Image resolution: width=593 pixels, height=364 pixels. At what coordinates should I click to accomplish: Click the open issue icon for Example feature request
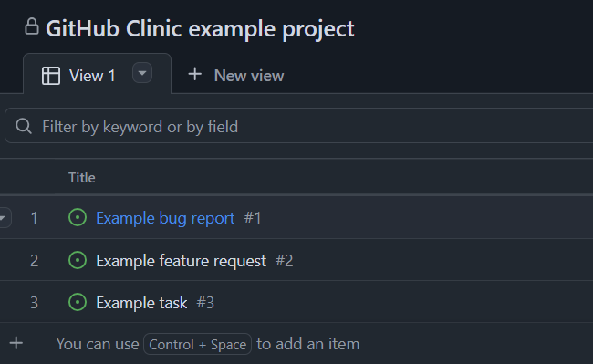pos(78,260)
